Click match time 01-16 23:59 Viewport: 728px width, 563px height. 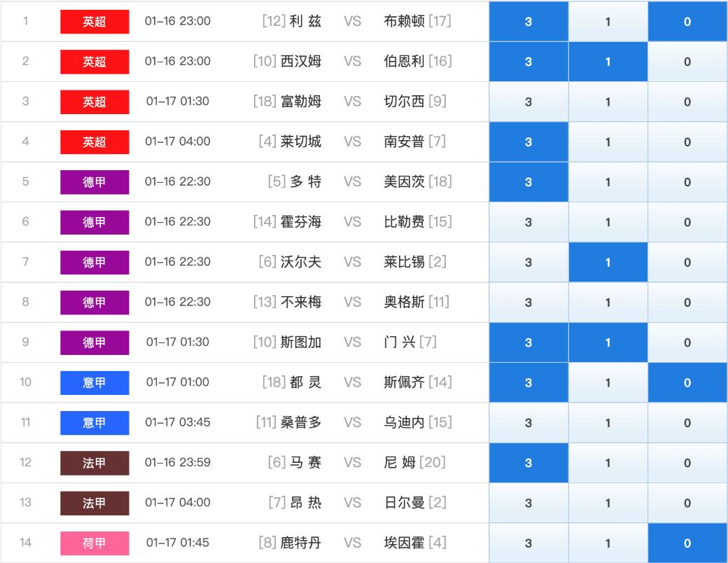177,462
